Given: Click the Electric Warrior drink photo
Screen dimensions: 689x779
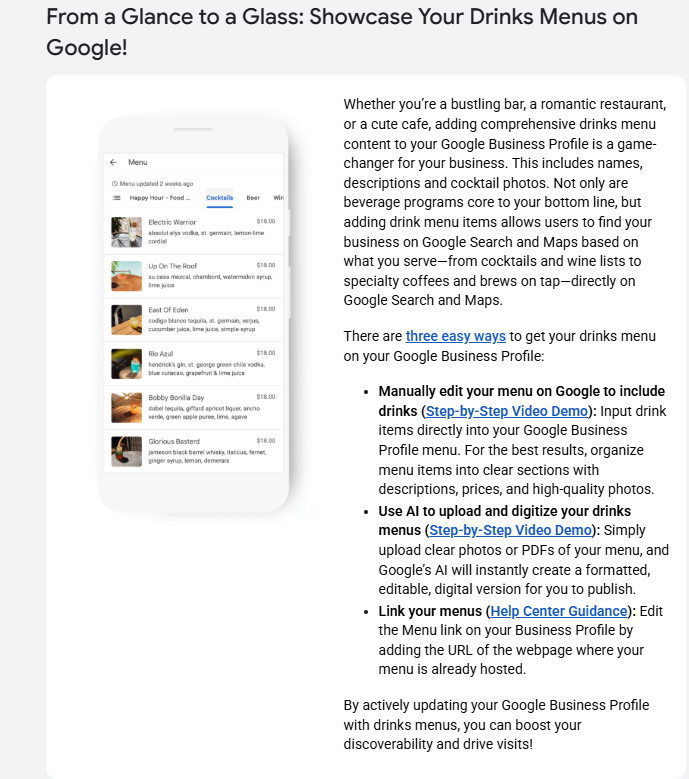Looking at the screenshot, I should click(x=127, y=232).
